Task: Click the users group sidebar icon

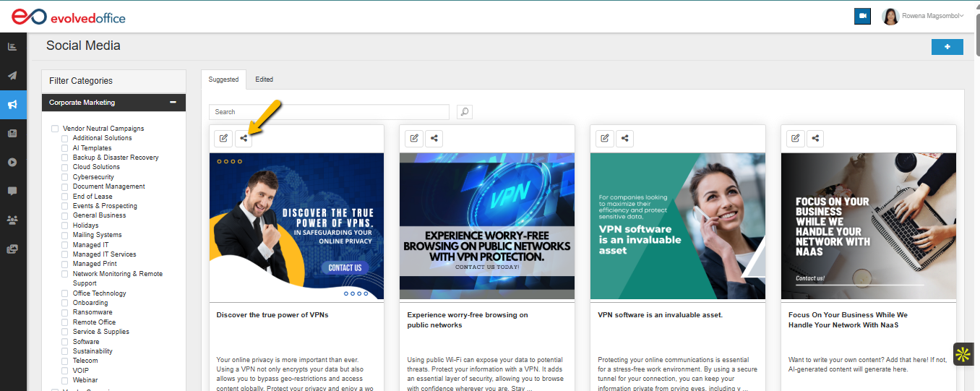Action: 12,220
